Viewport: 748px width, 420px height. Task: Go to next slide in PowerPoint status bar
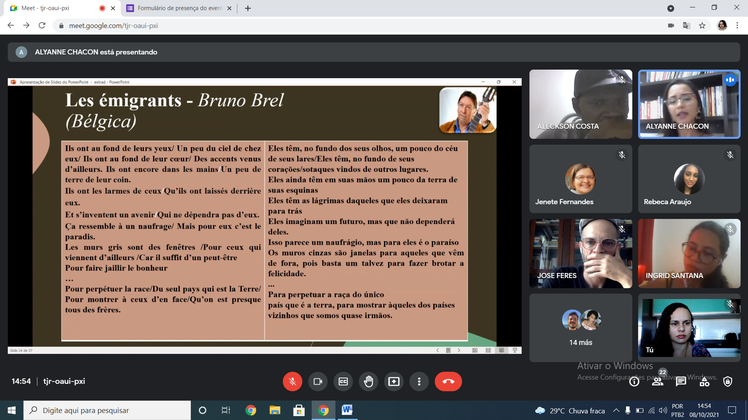coord(459,350)
